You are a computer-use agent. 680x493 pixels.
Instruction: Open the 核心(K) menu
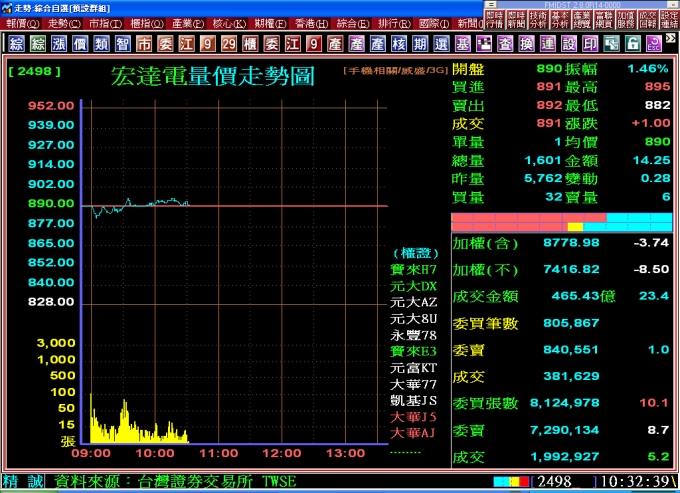229,23
